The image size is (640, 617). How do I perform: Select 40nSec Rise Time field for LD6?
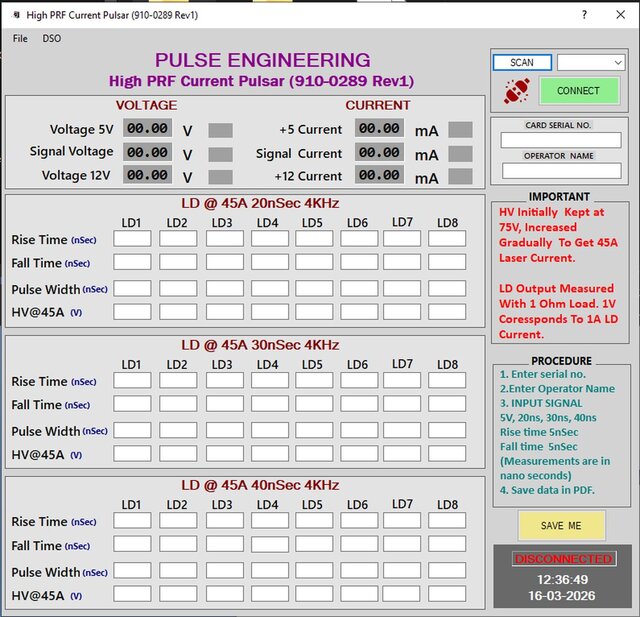359,520
